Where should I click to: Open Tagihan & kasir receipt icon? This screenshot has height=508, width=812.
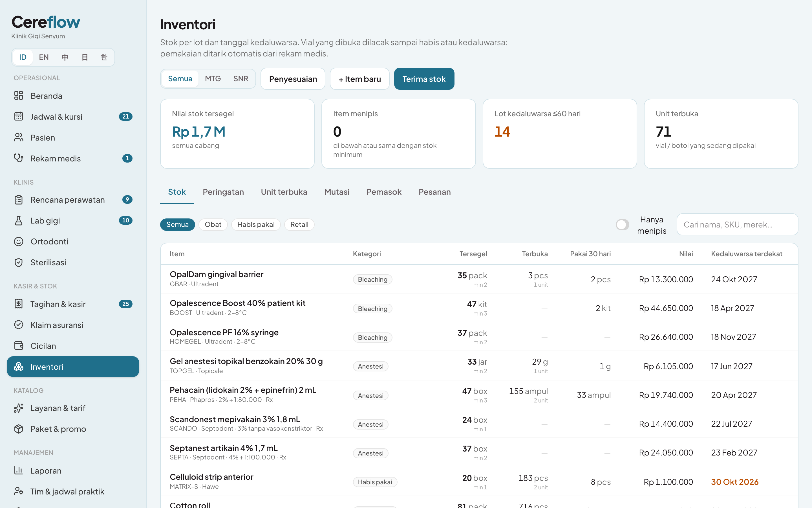(18, 304)
